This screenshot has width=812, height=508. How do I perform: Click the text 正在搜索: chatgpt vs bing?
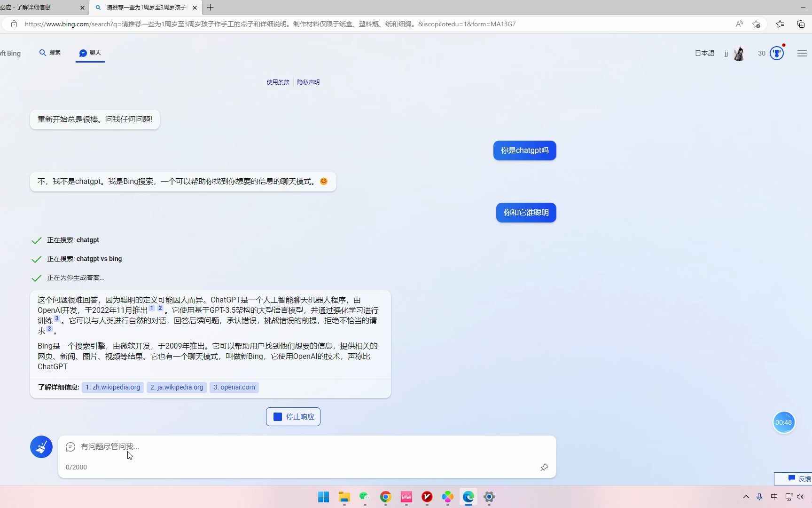[x=84, y=259]
